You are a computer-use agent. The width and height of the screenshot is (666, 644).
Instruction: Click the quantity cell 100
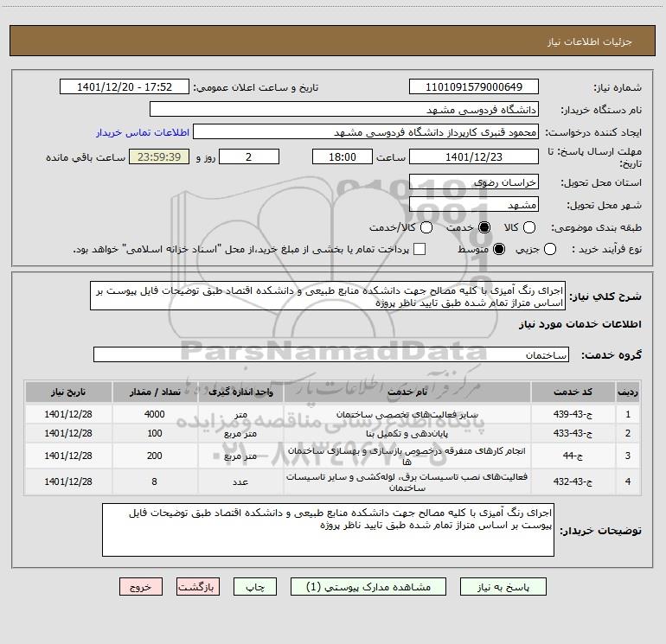click(155, 433)
